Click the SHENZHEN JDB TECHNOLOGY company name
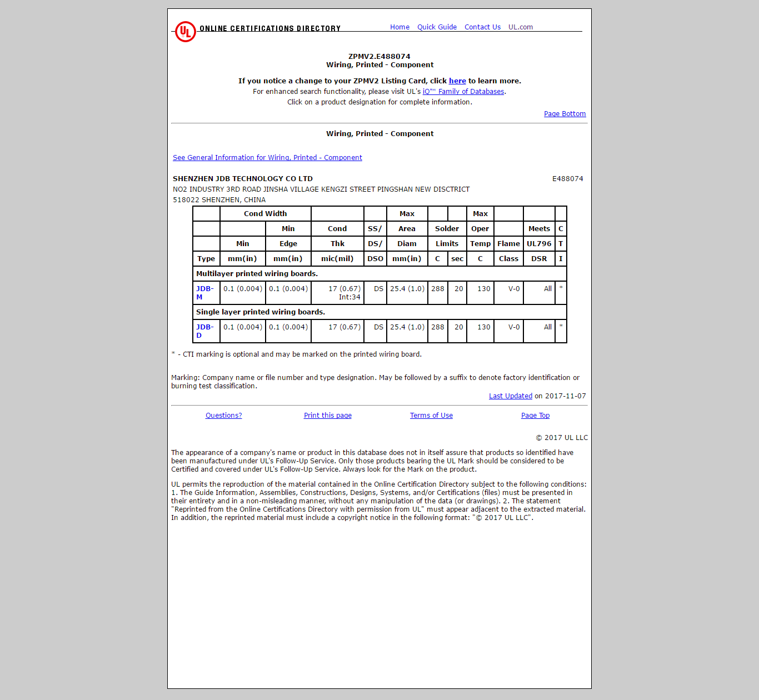The height and width of the screenshot is (700, 759). pyautogui.click(x=243, y=179)
